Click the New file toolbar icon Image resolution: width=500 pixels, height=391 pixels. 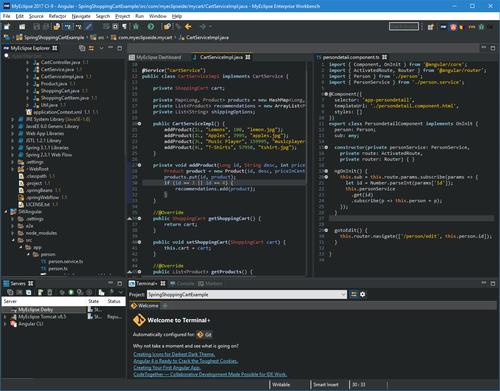pyautogui.click(x=7, y=26)
